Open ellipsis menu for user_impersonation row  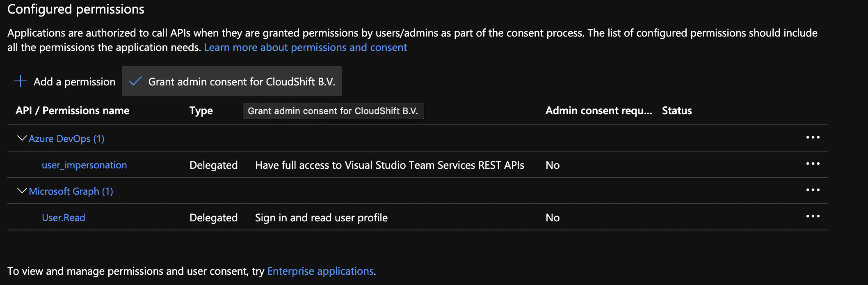[x=812, y=164]
